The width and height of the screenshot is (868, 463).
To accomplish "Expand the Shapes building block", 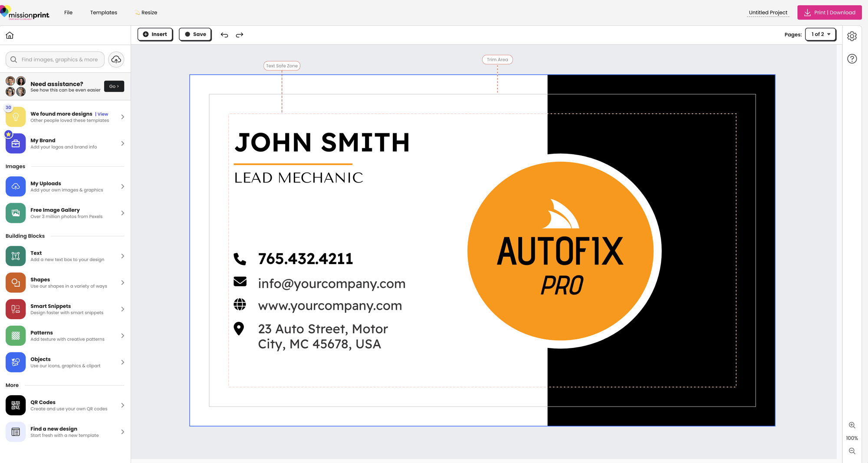I will click(65, 283).
